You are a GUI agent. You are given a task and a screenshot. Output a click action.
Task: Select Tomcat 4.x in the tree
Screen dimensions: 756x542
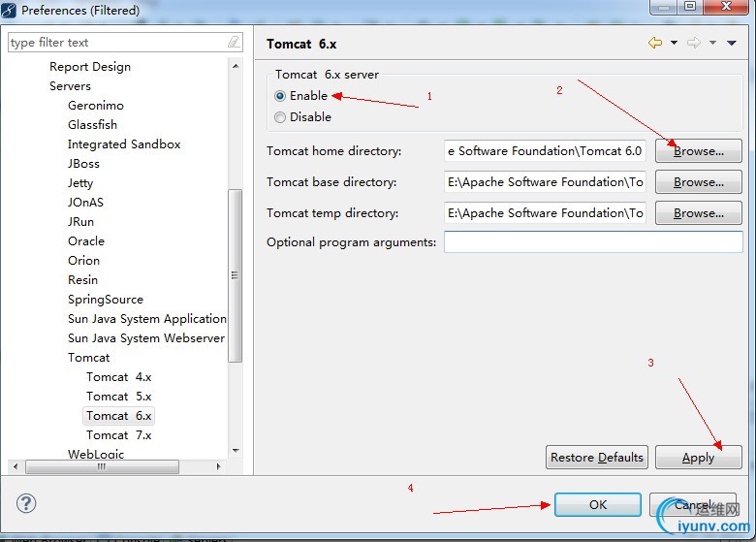(119, 377)
